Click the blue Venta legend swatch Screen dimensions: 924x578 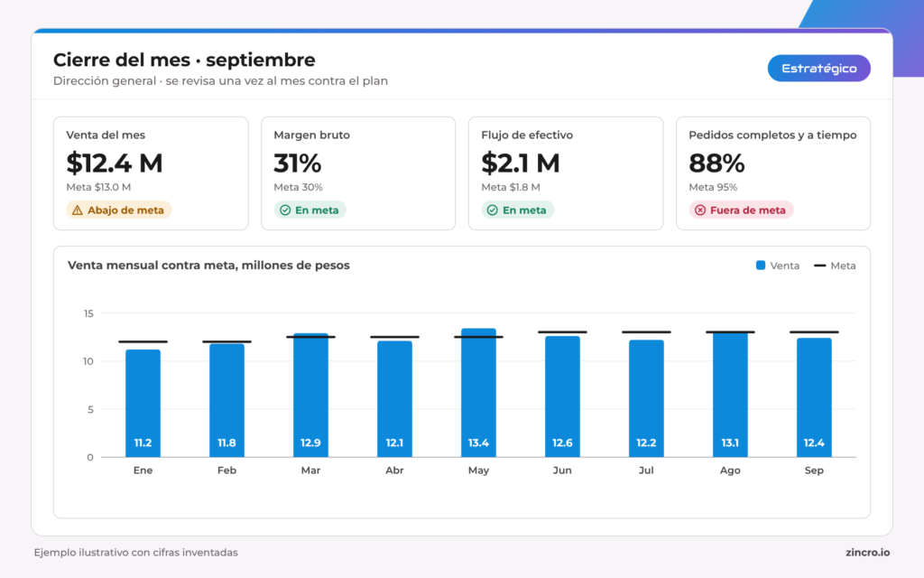761,266
